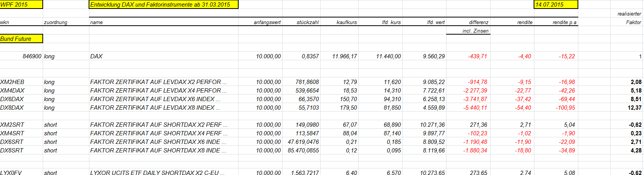Screen dimensions: 644x175
Task: Click DAX lfd. wert '9.560,29'
Action: click(434, 56)
